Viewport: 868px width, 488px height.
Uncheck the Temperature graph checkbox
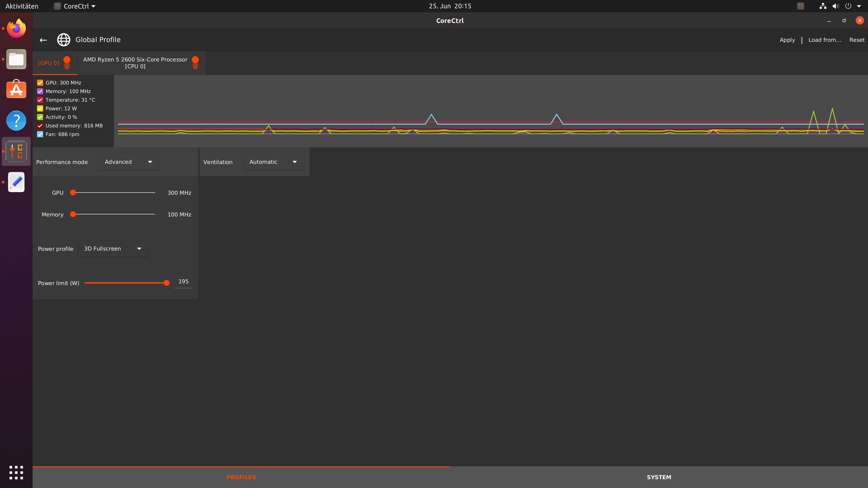coord(40,100)
